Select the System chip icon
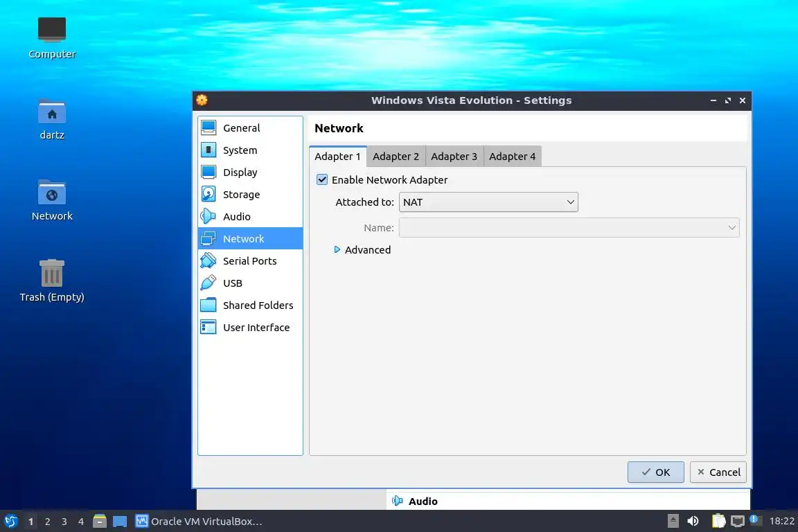The width and height of the screenshot is (798, 532). 208,150
